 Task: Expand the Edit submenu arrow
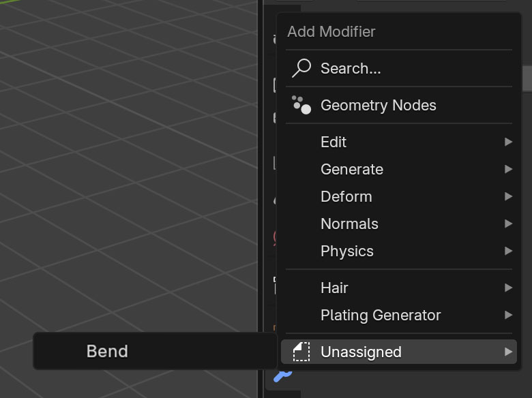(x=508, y=142)
